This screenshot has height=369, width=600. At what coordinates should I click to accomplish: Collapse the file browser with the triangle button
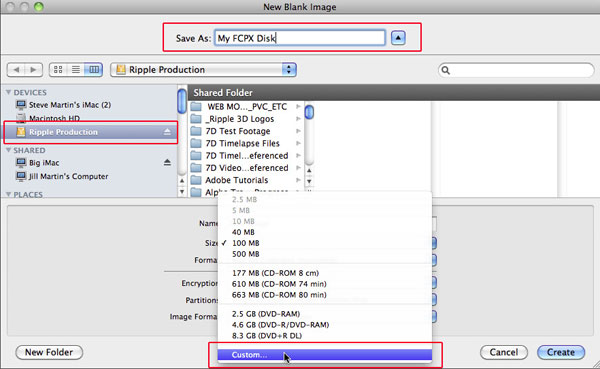pos(398,38)
